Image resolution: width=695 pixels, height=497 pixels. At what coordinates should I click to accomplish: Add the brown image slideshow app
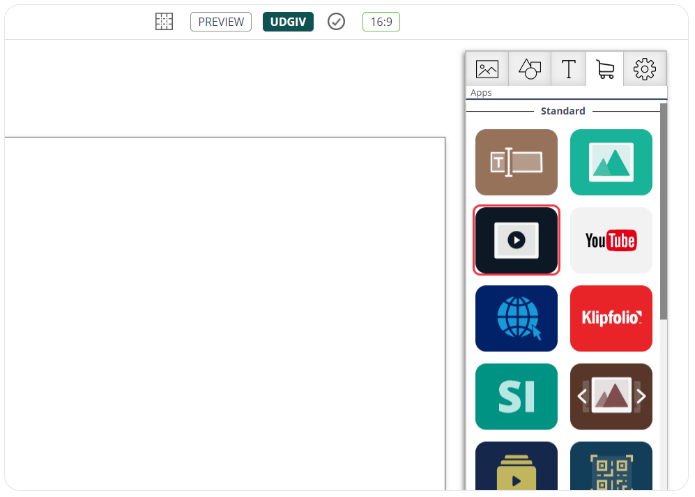[611, 396]
